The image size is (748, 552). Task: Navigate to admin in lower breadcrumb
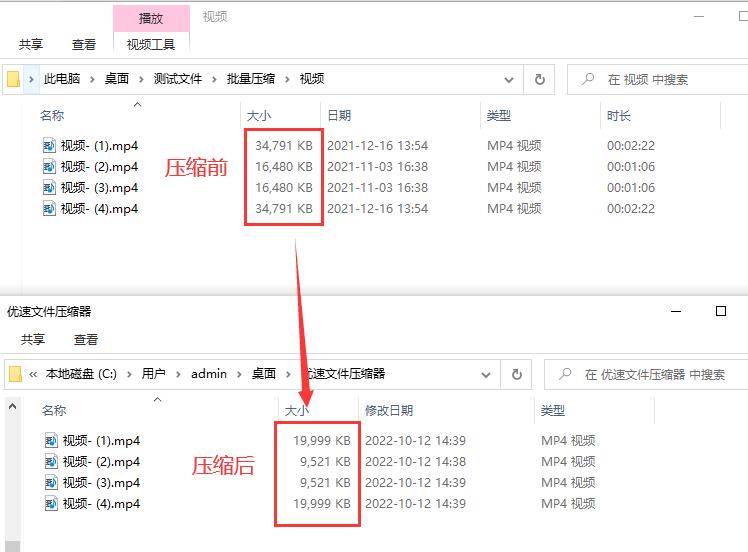pos(209,374)
